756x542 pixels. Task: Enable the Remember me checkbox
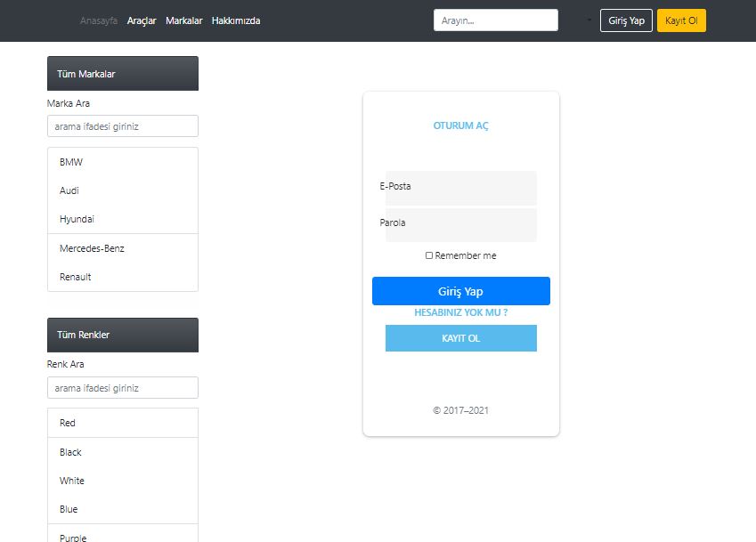pos(429,255)
